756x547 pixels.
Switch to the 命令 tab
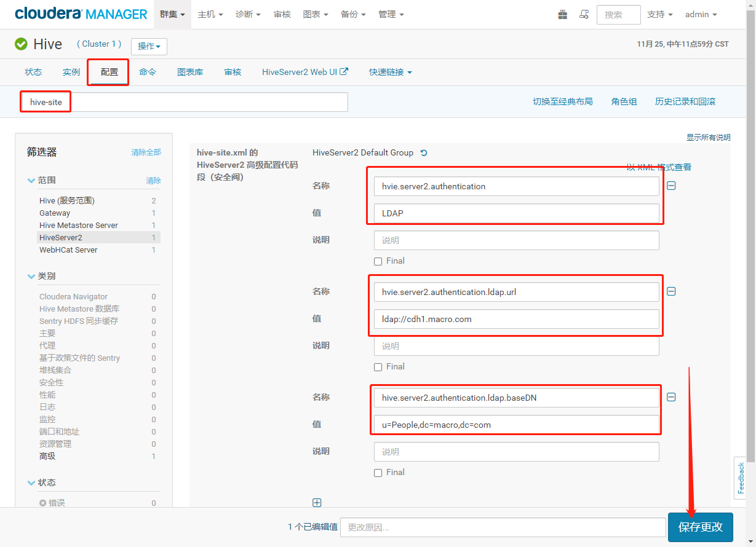click(148, 72)
